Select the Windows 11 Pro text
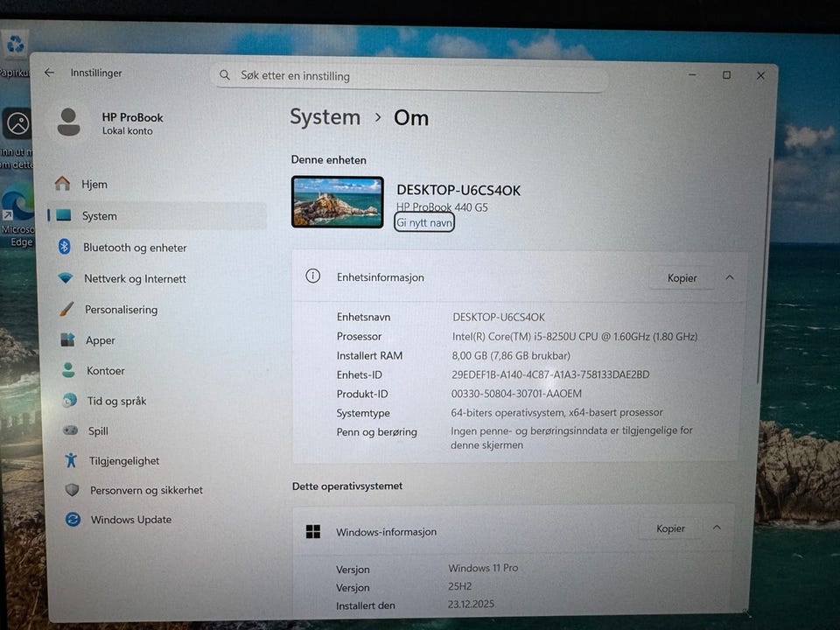 (x=483, y=568)
